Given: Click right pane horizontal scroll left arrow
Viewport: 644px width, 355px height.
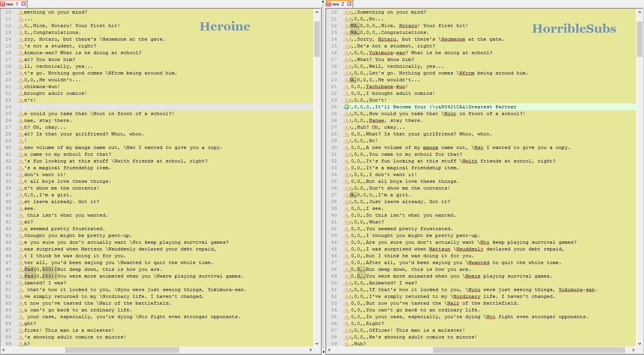Looking at the screenshot, I should tap(329, 350).
